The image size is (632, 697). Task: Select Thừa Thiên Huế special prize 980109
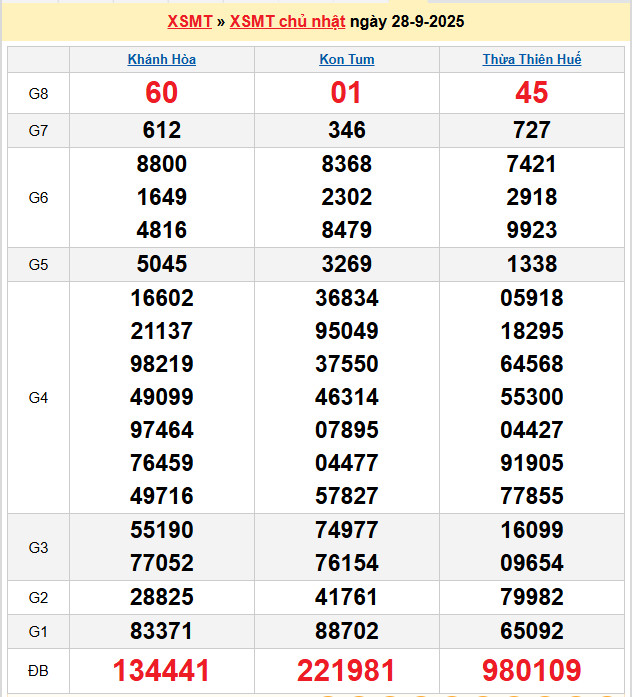click(531, 670)
